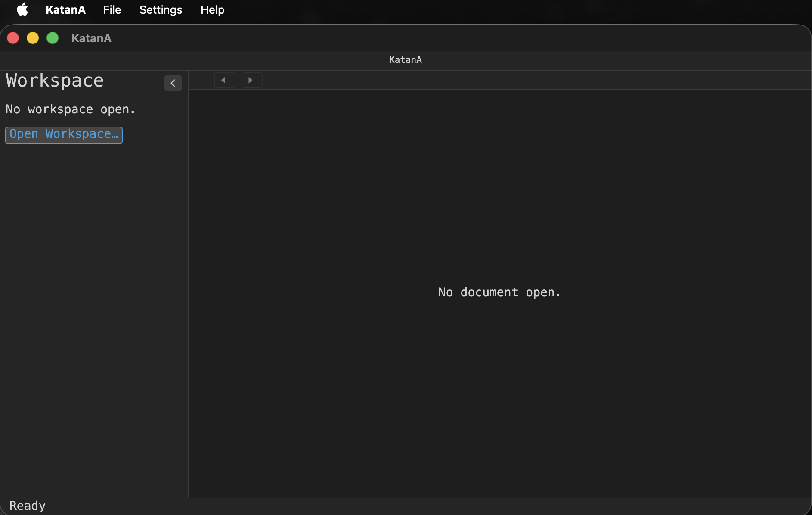Click the Ready status bar text
This screenshot has width=812, height=515.
27,505
